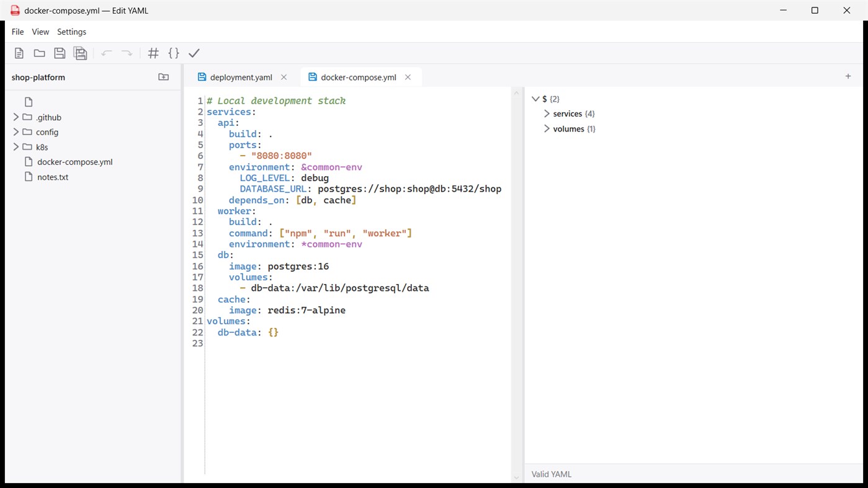Click the postgres:16 image value
This screenshot has height=488, width=868.
(x=298, y=267)
